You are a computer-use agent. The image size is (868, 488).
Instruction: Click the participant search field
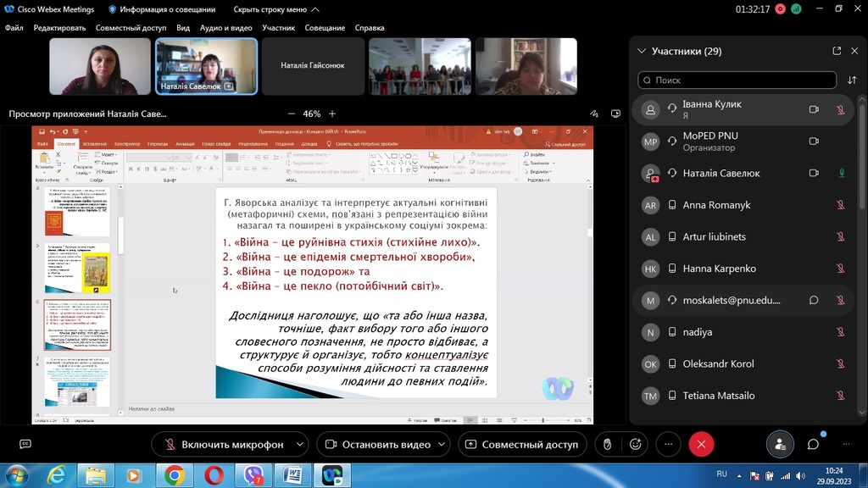736,80
